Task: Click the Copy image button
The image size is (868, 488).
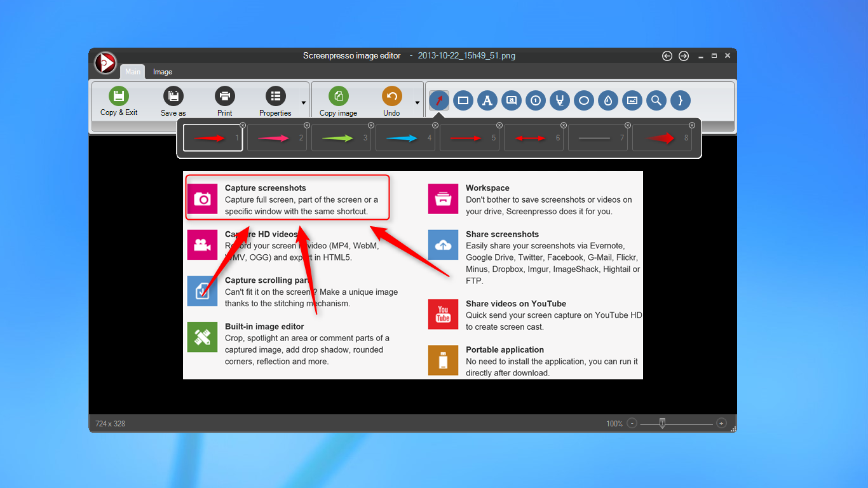Action: (x=338, y=102)
